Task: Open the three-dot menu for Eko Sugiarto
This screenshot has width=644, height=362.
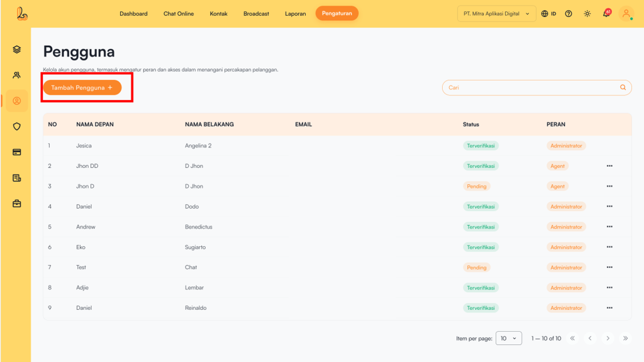Action: (x=609, y=247)
